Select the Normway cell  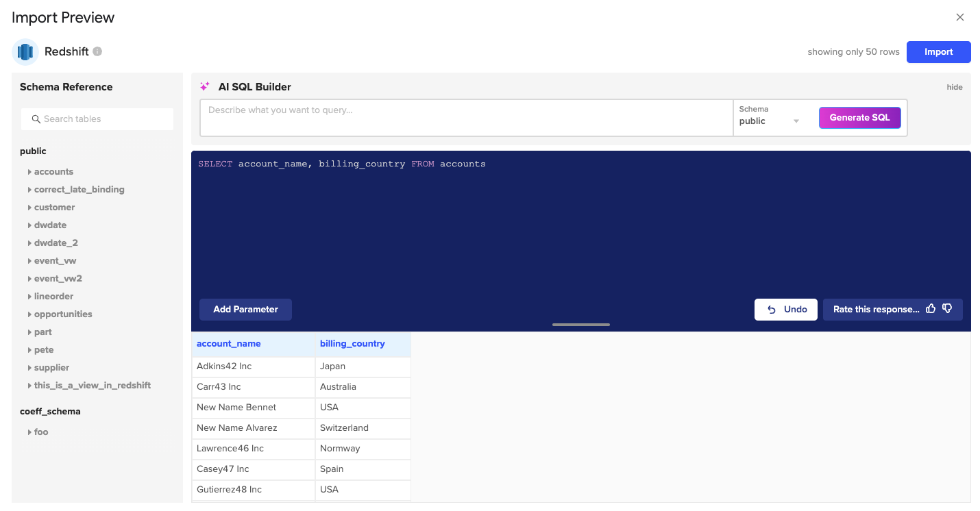click(x=363, y=449)
